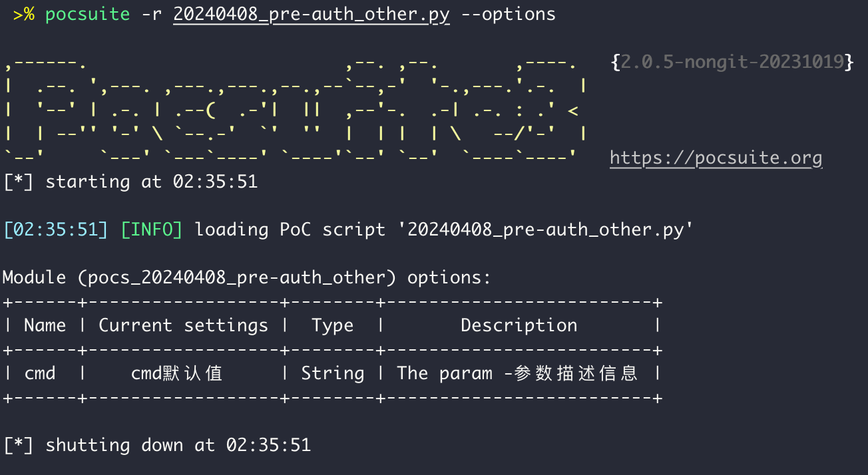Click the "The param -参数描述信息" description cell
This screenshot has width=868, height=475.
pos(517,373)
